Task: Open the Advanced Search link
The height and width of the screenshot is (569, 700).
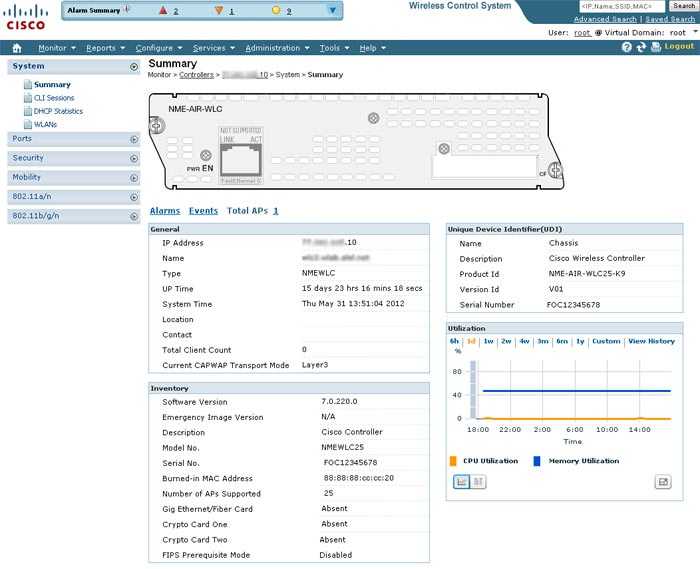Action: pos(605,19)
